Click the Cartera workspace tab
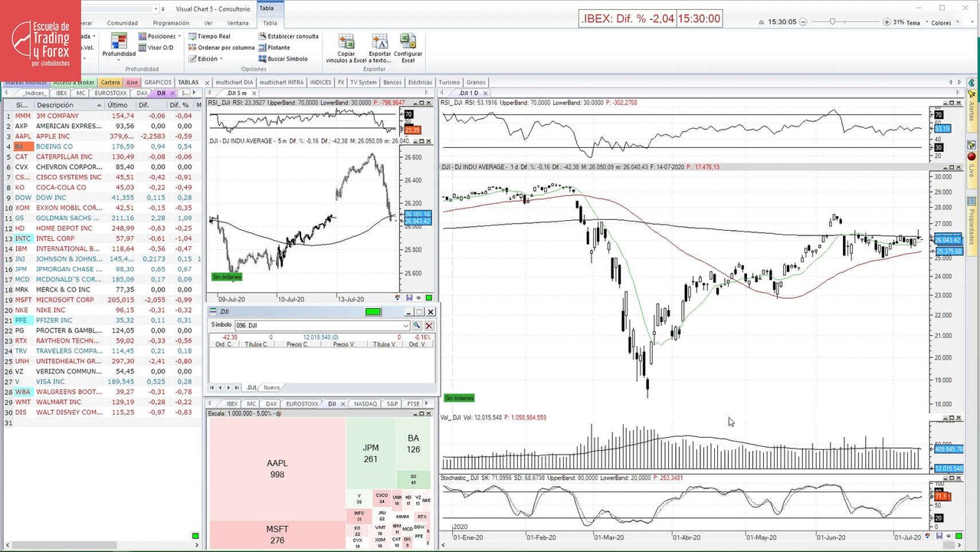The height and width of the screenshot is (552, 980). point(110,82)
